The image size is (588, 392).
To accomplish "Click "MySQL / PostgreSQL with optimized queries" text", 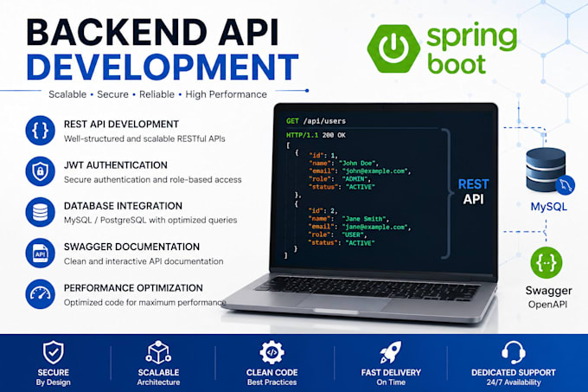I will point(150,220).
